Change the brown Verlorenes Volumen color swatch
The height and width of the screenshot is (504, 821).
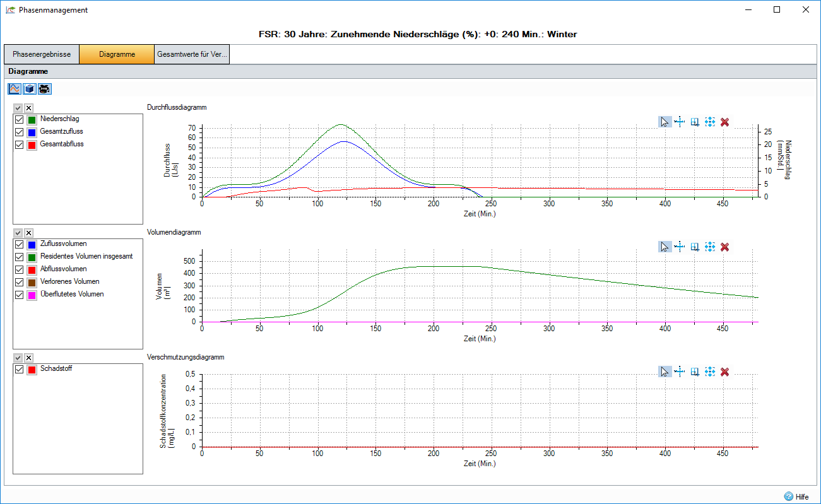(32, 282)
